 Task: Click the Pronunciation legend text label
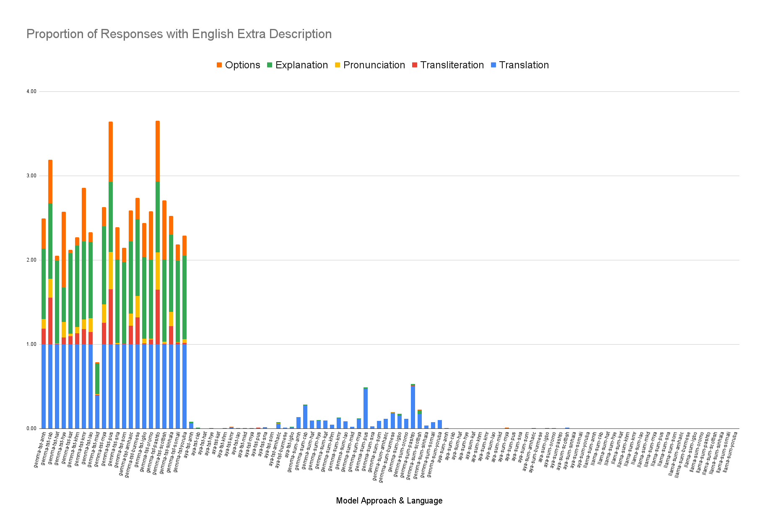point(374,65)
